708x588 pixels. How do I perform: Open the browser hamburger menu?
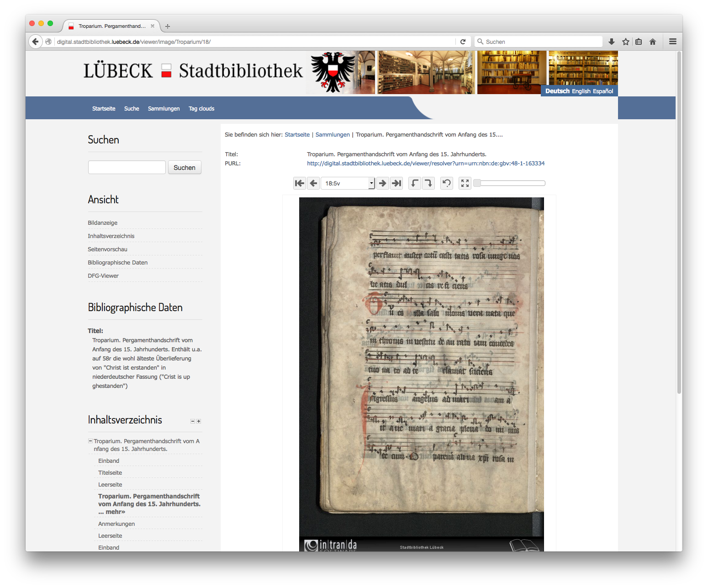[673, 42]
